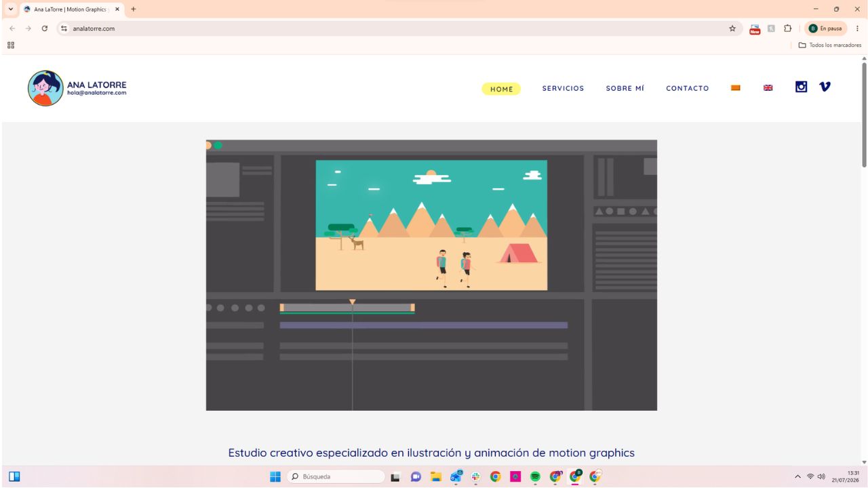Screen dimensions: 868x488
Task: Open the SERVICIOS menu item
Action: (x=563, y=88)
